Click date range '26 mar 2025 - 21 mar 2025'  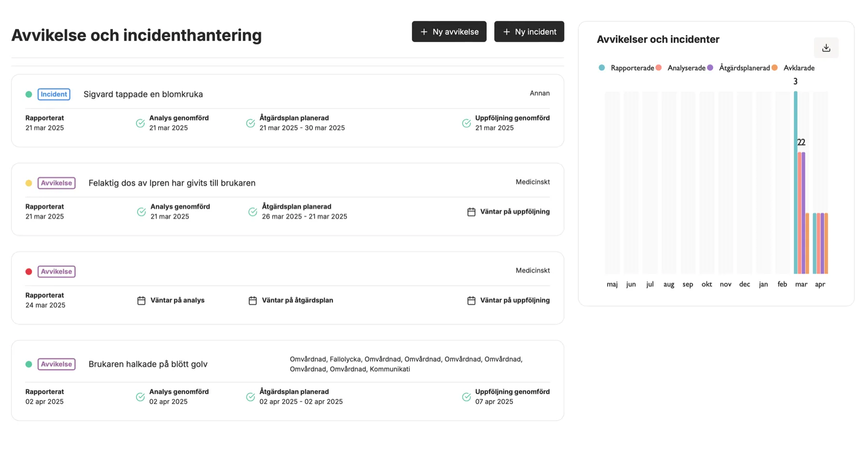tap(304, 217)
